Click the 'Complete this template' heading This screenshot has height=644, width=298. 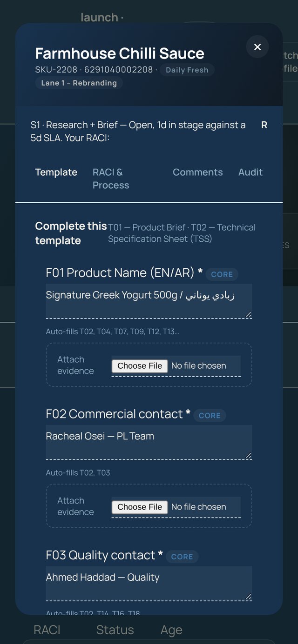(71, 233)
